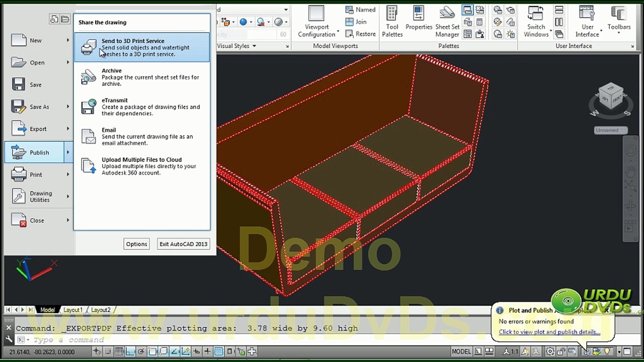This screenshot has height=362, width=644.
Task: Open the Sheet Set Manager palette
Action: [447, 22]
